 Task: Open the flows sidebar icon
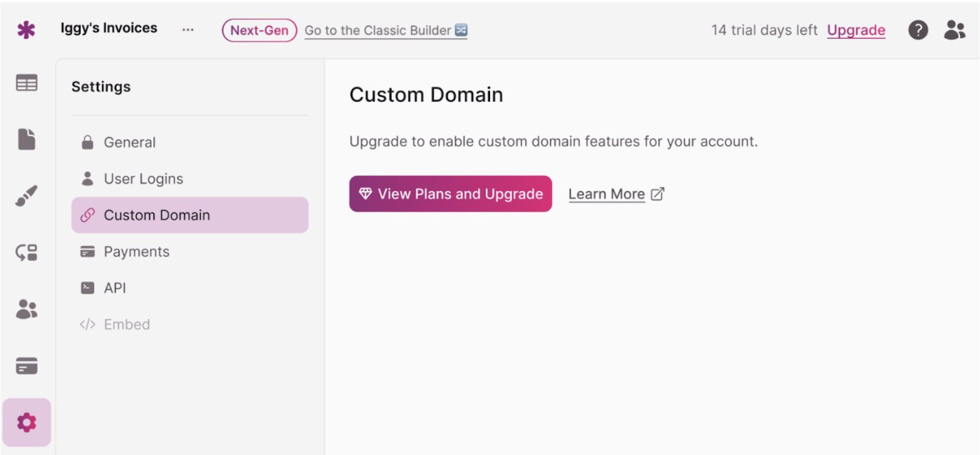(26, 252)
